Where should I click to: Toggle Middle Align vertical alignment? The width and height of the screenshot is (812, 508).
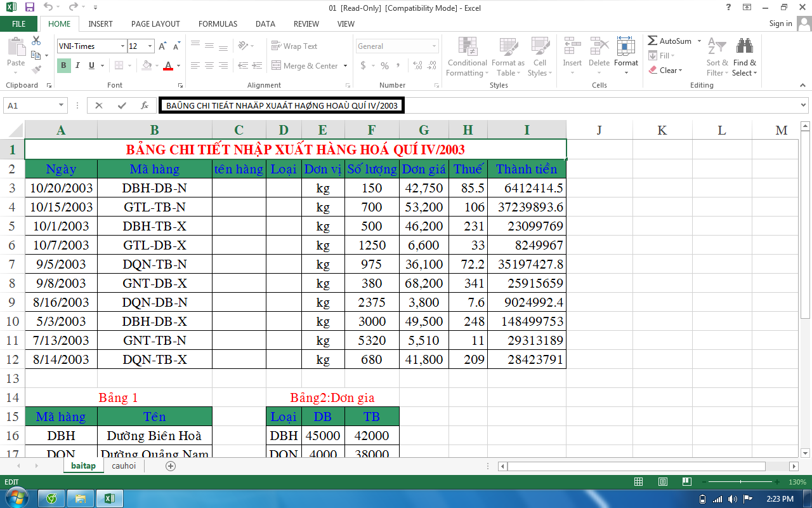point(209,46)
